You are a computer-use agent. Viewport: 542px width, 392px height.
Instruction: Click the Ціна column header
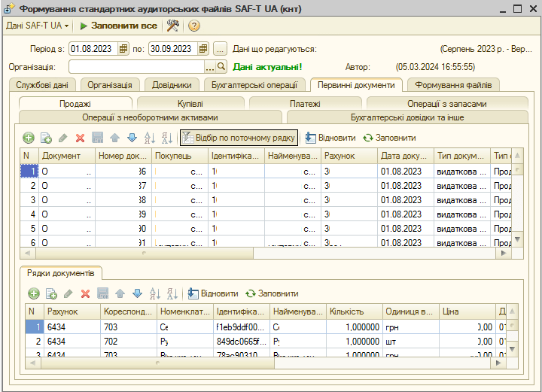(467, 311)
